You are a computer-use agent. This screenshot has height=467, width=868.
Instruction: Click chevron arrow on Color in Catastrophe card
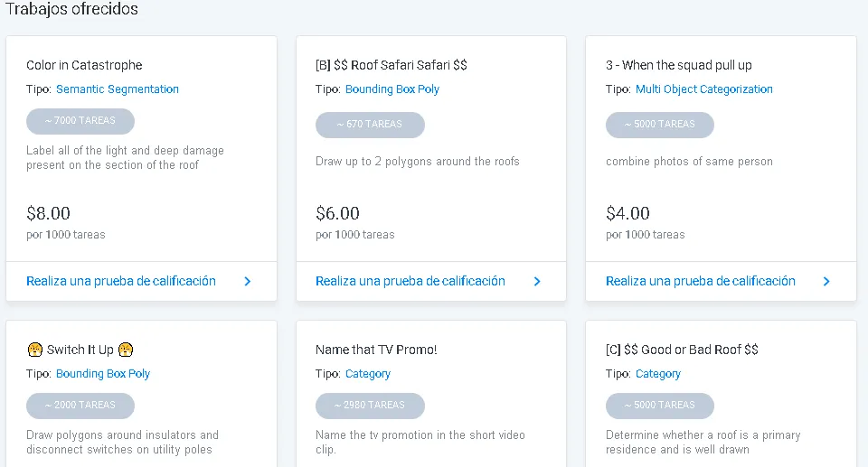coord(248,282)
